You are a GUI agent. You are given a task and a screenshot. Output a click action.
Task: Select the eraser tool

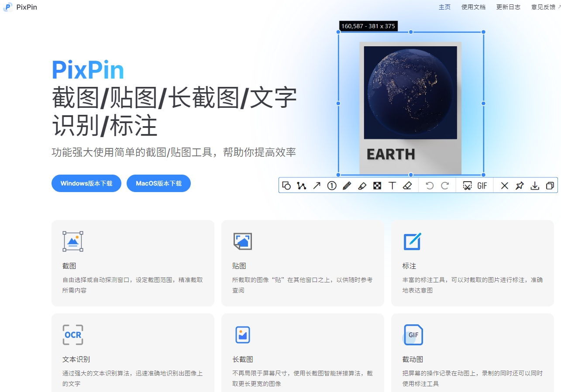click(407, 186)
